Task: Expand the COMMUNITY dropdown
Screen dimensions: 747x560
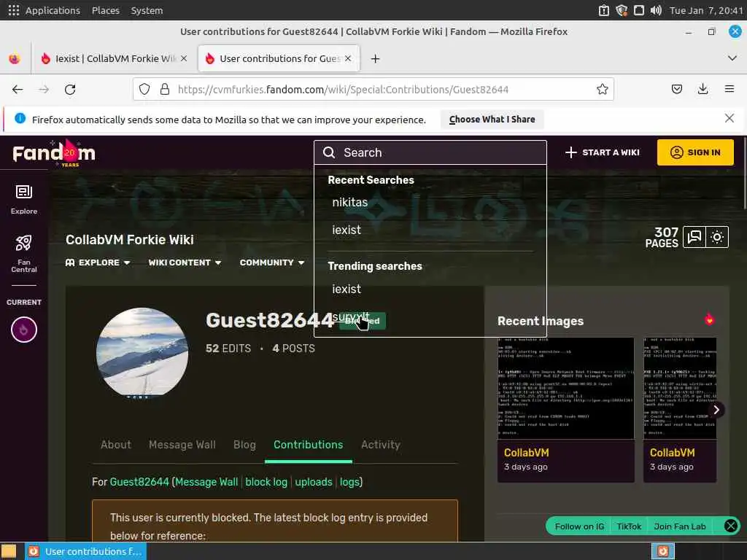Action: [271, 262]
